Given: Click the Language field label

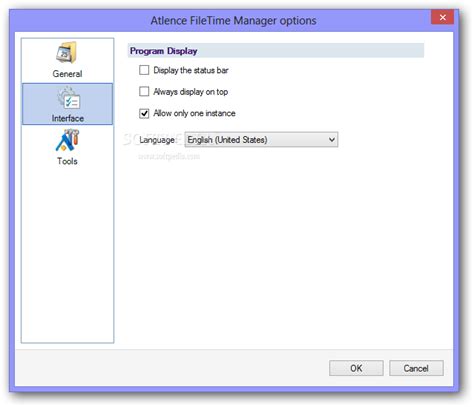Looking at the screenshot, I should [157, 140].
